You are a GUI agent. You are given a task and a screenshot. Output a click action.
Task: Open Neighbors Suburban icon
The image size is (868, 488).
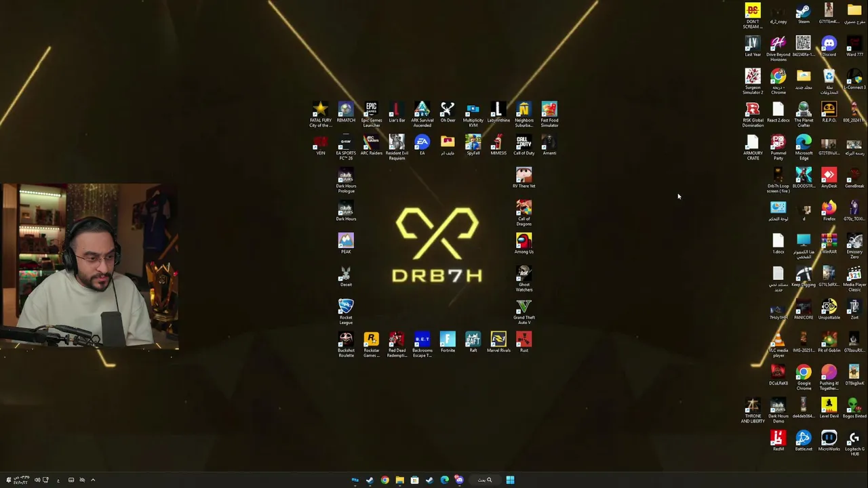(524, 115)
